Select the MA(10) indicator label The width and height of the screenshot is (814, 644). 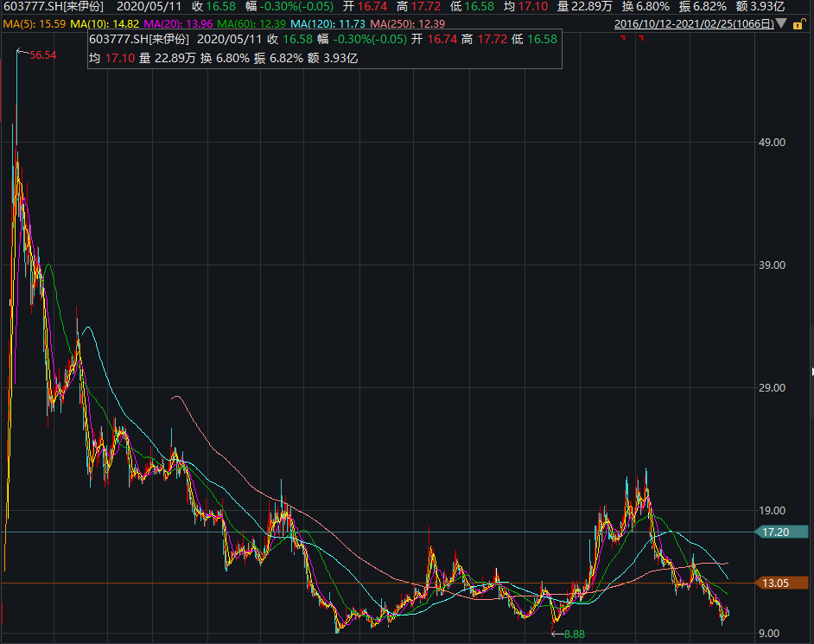[x=105, y=24]
